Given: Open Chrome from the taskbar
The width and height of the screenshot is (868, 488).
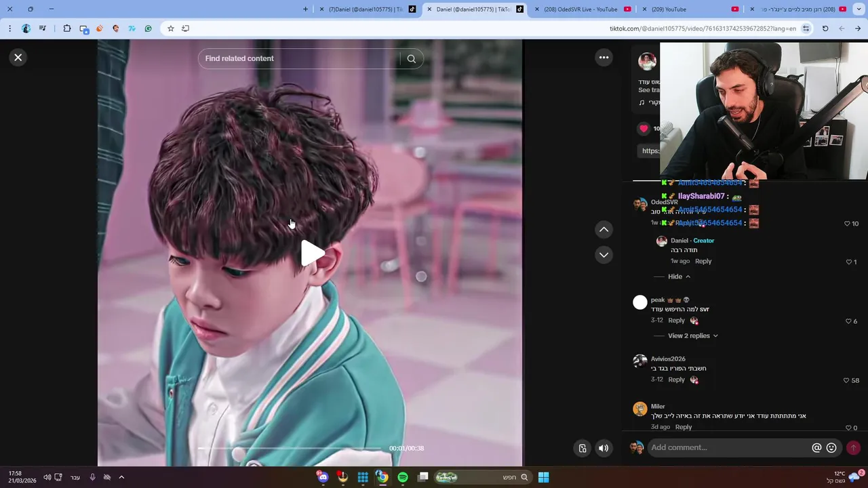Looking at the screenshot, I should [382, 477].
